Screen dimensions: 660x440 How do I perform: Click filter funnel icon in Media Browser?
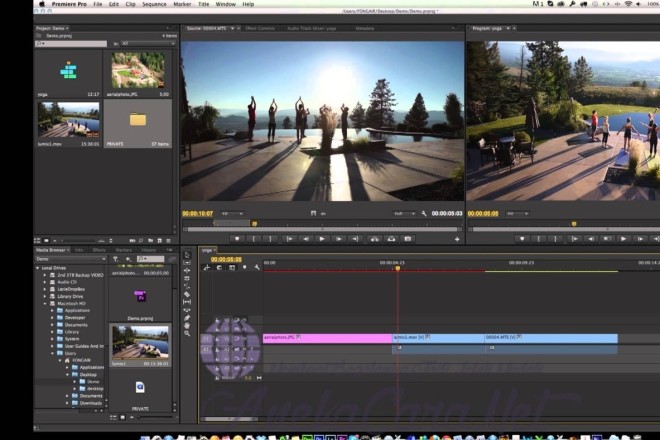coord(115,259)
